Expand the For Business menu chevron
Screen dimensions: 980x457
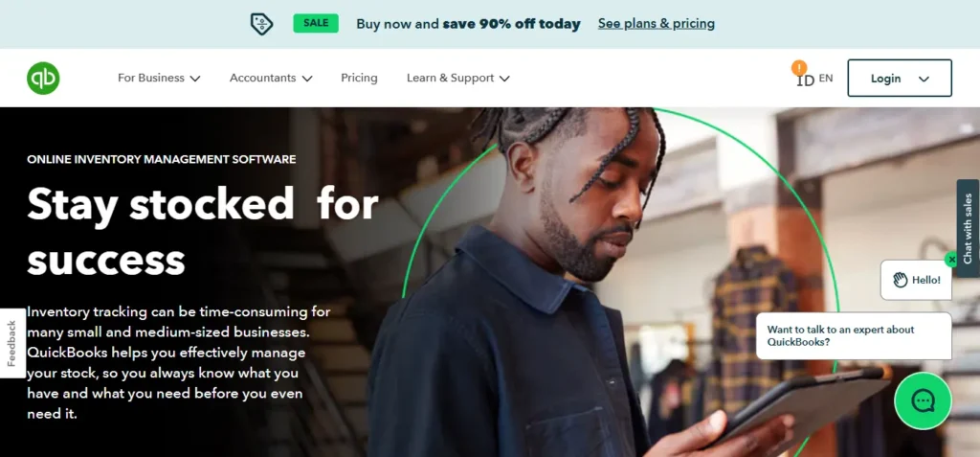pos(195,79)
